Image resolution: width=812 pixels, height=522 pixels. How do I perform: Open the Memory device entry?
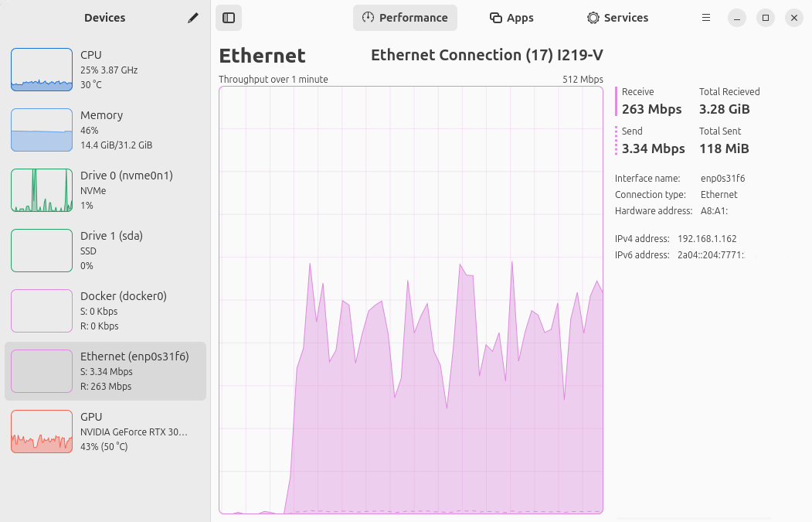click(105, 130)
